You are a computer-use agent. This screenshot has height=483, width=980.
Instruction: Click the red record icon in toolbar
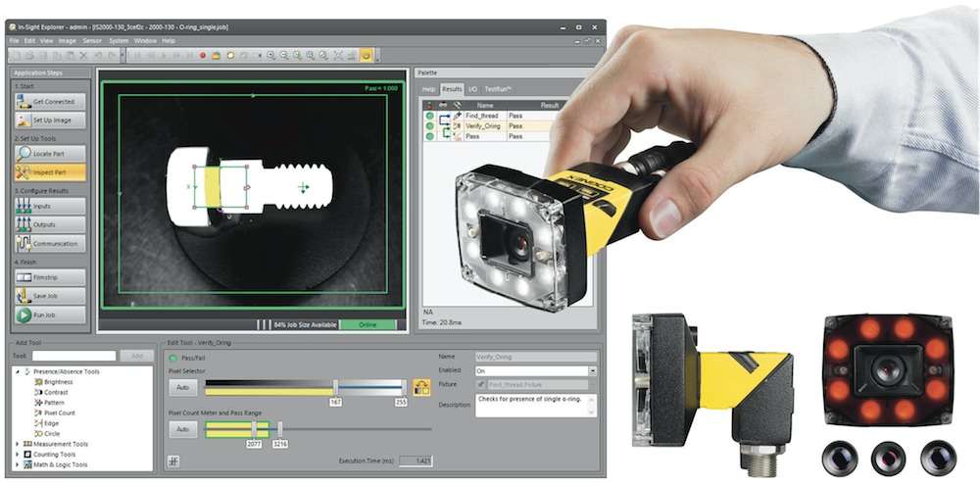click(x=203, y=56)
